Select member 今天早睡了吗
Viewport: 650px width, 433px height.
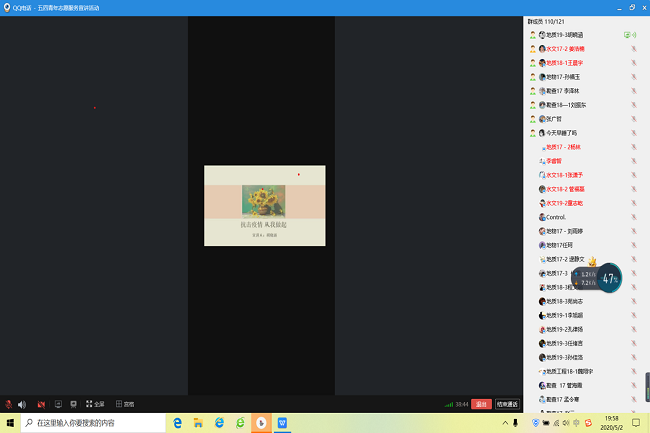[x=586, y=133]
